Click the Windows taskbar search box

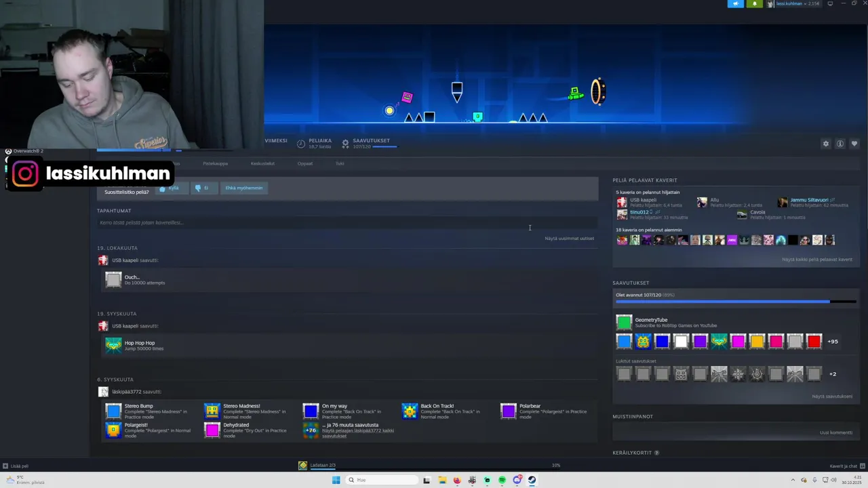380,480
